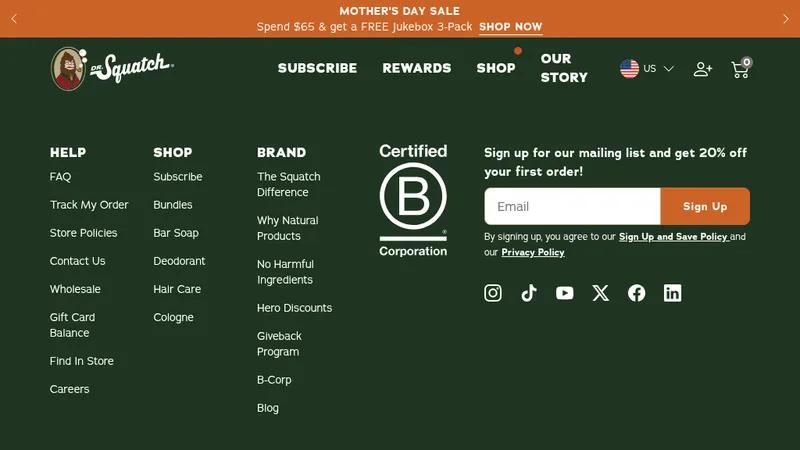Click the BRAND column heading
800x450 pixels.
(x=281, y=152)
